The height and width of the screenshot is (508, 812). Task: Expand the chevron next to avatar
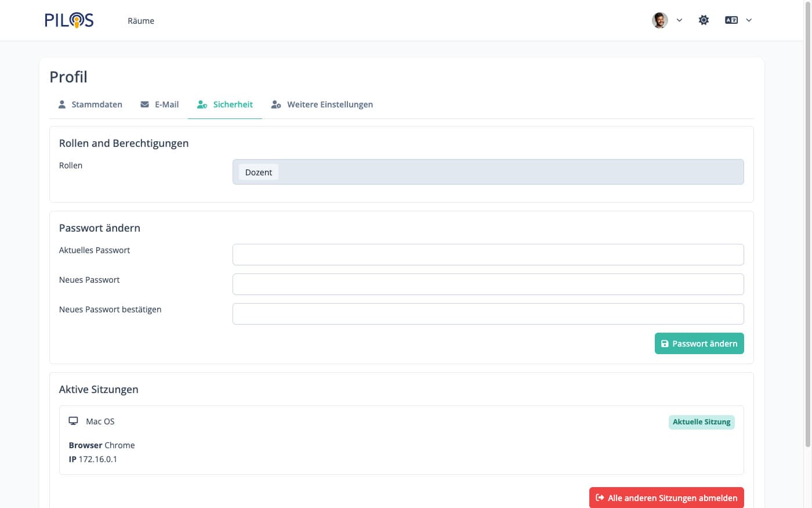[679, 20]
